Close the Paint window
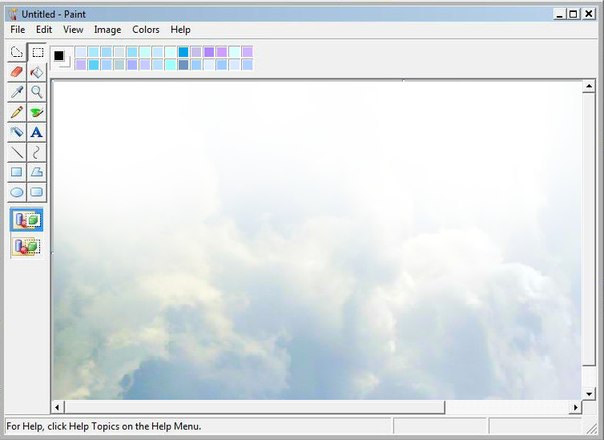 [589, 14]
